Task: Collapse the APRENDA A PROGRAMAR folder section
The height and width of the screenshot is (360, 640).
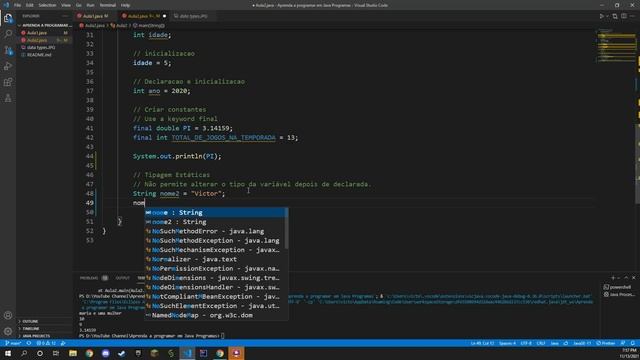Action: 46,25
